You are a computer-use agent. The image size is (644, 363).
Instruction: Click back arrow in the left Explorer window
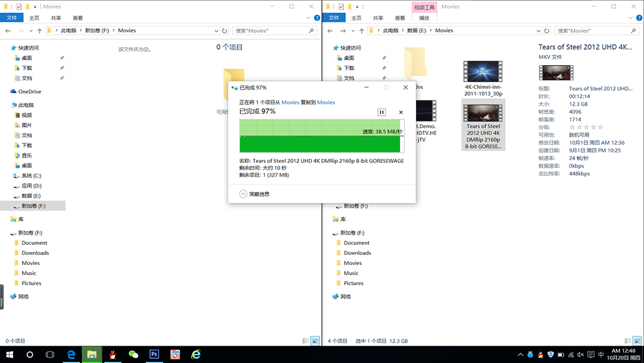8,30
